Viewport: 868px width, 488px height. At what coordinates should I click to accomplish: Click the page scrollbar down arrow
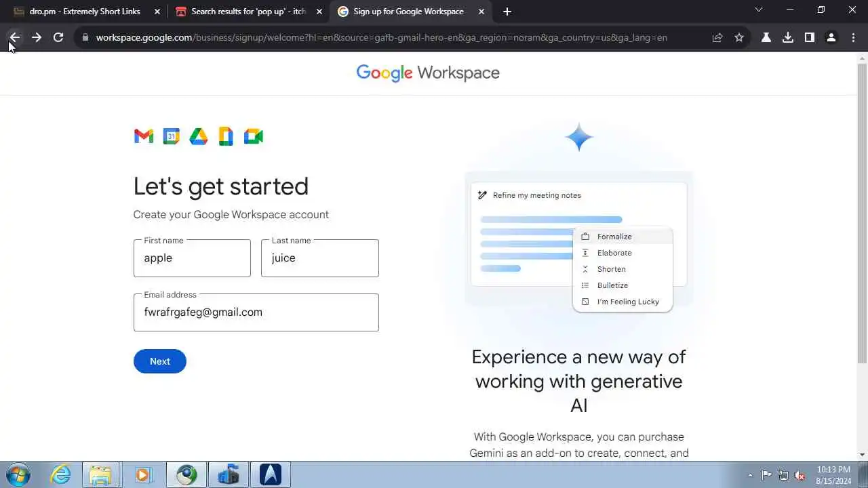pyautogui.click(x=862, y=455)
